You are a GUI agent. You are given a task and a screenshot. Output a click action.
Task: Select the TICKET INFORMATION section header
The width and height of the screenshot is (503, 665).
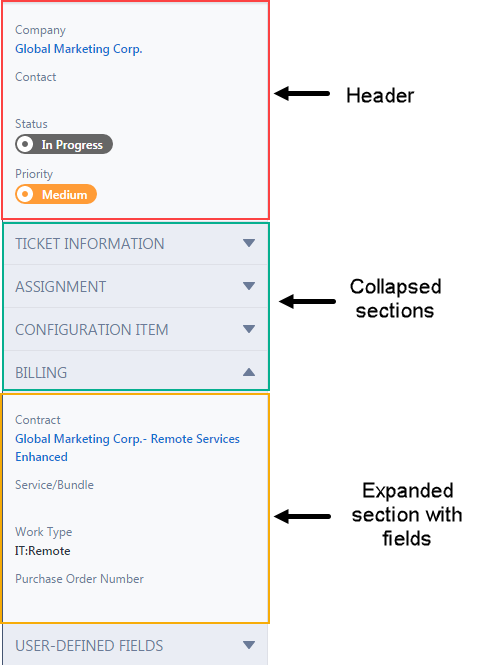tap(136, 243)
